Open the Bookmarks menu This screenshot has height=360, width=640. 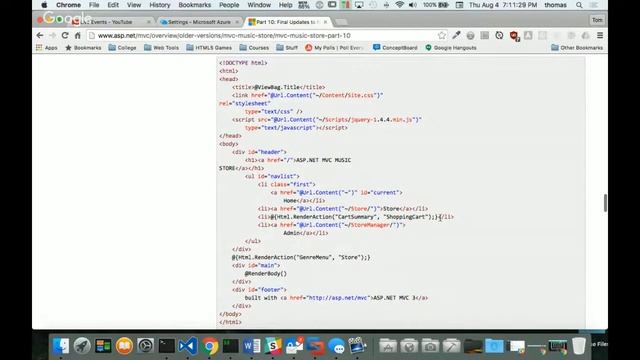(195, 5)
